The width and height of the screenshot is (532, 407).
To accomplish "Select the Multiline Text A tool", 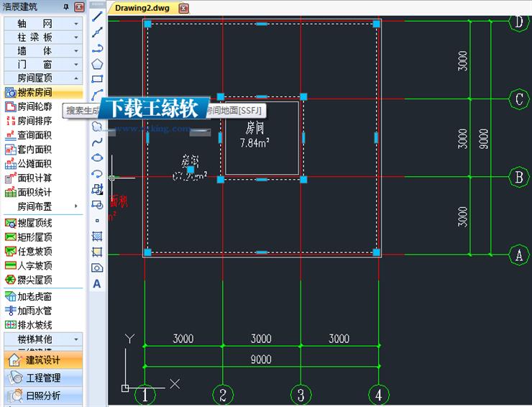I will coord(97,283).
